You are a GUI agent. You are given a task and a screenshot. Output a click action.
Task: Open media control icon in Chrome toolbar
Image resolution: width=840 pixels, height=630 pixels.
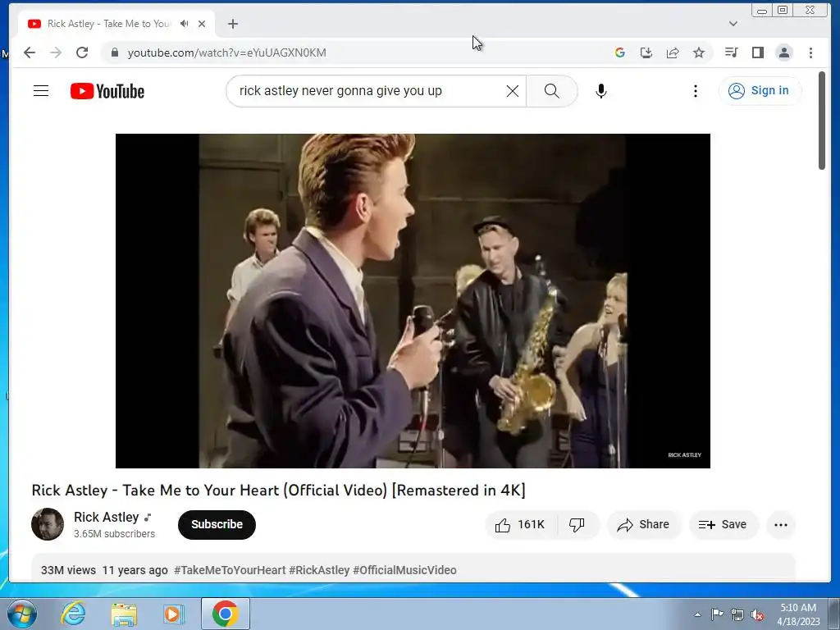pyautogui.click(x=731, y=52)
